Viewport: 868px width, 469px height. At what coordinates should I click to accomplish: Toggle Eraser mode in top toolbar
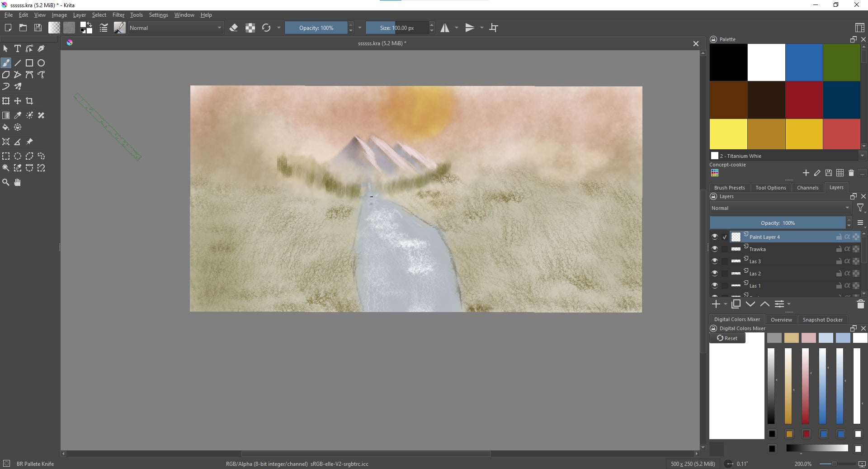(234, 28)
